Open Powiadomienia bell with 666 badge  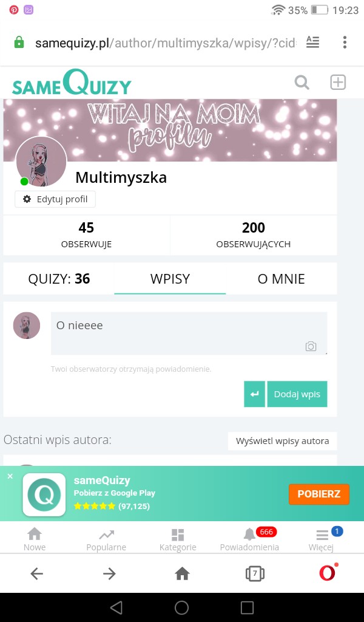[249, 539]
